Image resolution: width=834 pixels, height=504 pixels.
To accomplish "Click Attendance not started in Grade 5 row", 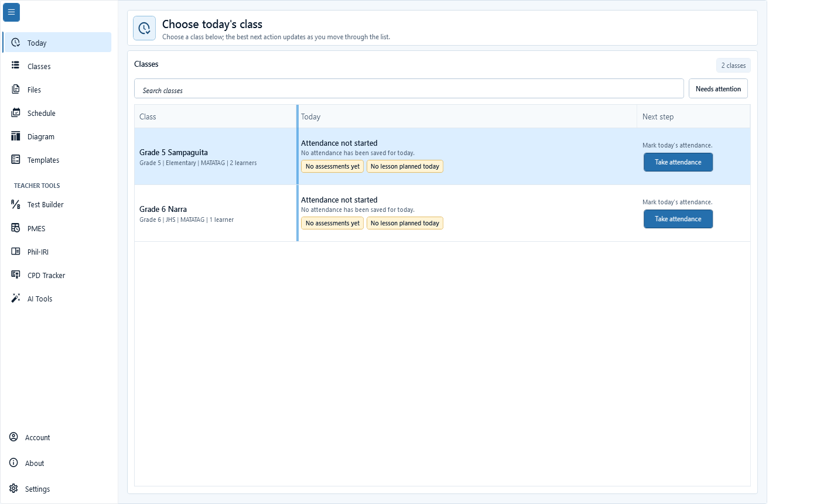I will pyautogui.click(x=339, y=143).
